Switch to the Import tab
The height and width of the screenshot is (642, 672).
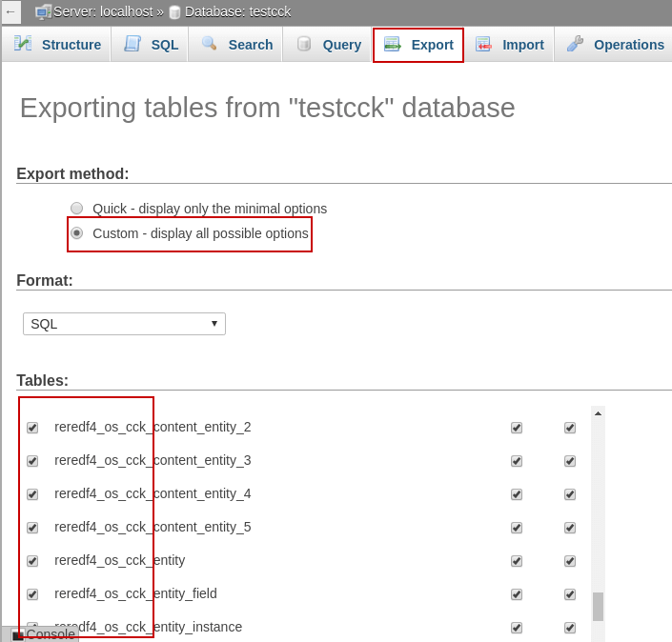522,45
